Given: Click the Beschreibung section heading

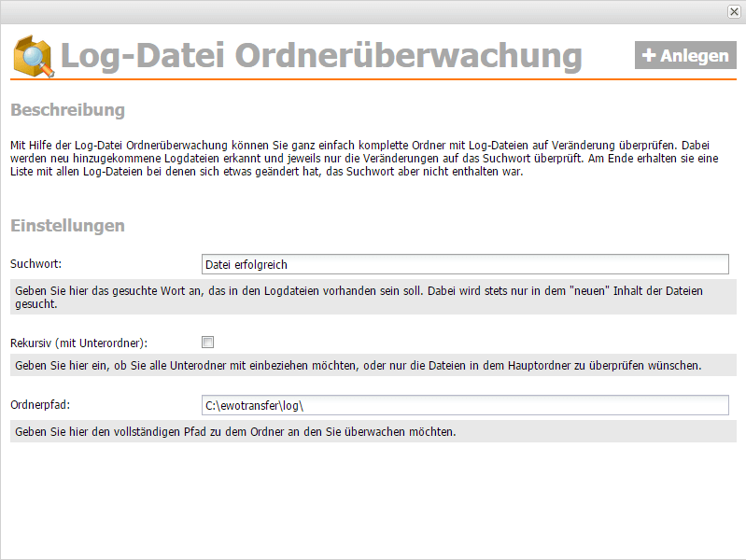Looking at the screenshot, I should 67,110.
